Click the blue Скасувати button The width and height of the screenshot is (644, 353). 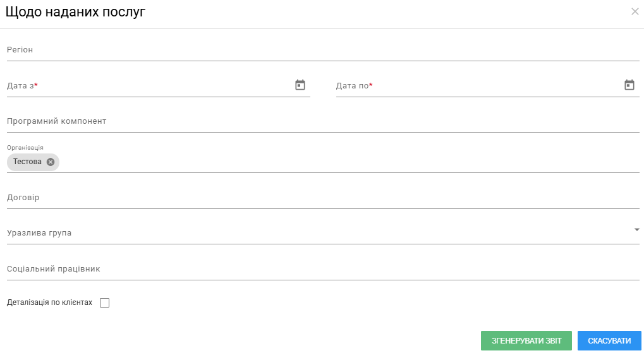609,341
